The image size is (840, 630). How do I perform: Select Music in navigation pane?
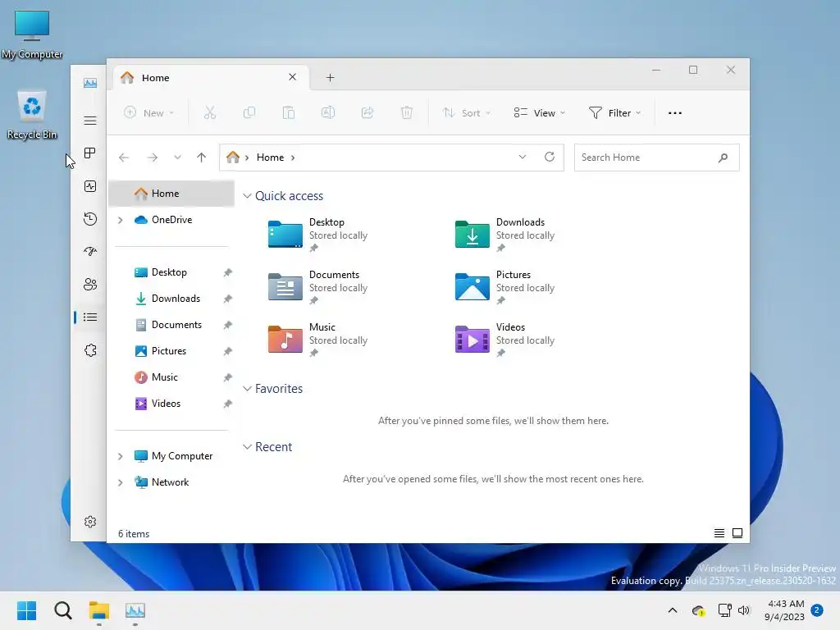171,377
